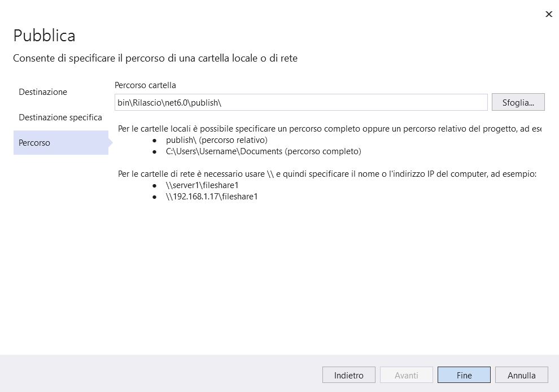Go to the Destinazione step

[x=43, y=92]
